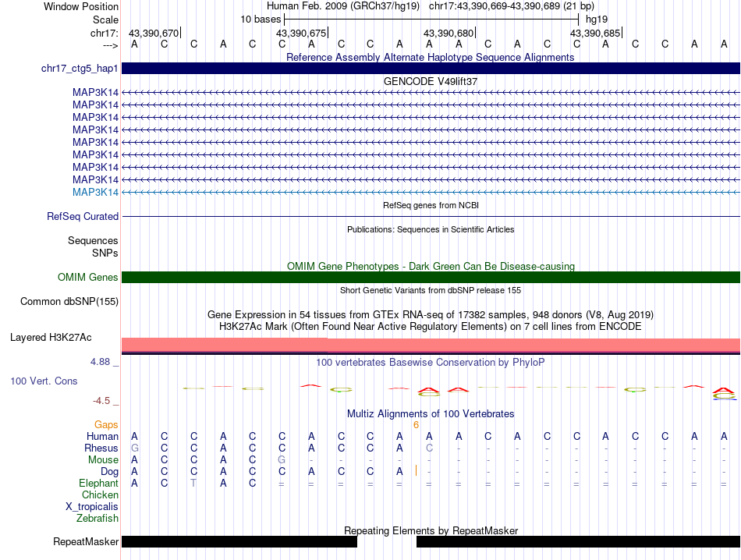Viewport: 741px width, 560px height.
Task: Click the Chicken species label
Action: click(100, 494)
